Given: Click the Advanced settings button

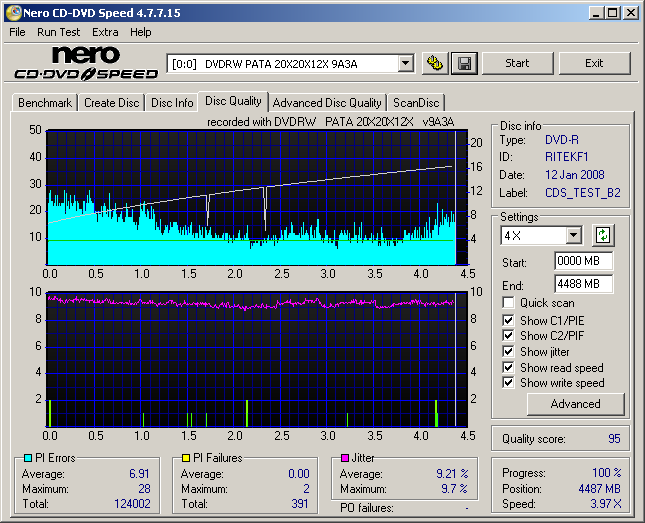Looking at the screenshot, I should (575, 404).
